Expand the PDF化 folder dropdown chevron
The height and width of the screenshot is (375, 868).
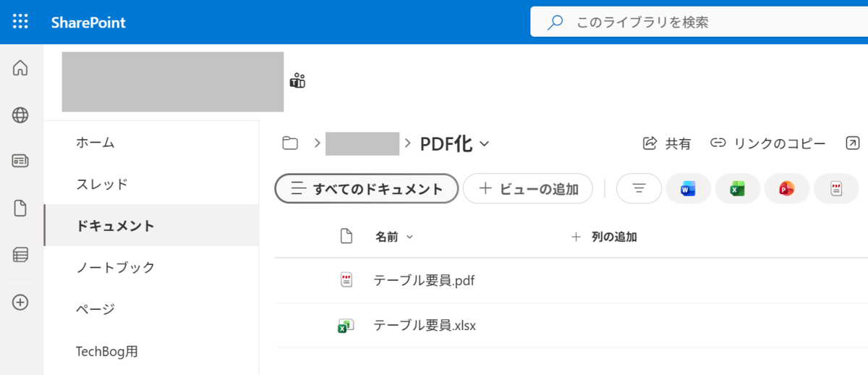(485, 143)
